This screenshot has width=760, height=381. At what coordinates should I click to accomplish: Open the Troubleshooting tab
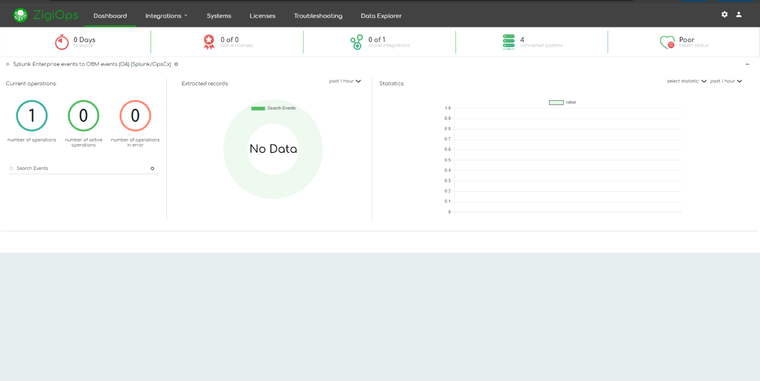[x=318, y=16]
